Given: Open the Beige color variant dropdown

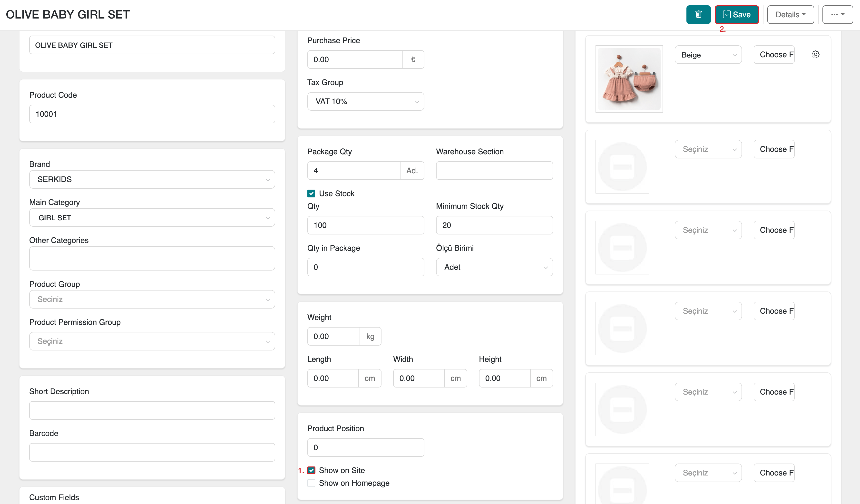Looking at the screenshot, I should 708,55.
